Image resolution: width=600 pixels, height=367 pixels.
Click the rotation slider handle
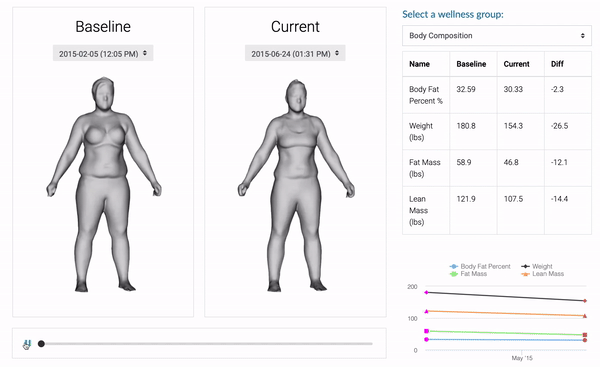[x=41, y=344]
